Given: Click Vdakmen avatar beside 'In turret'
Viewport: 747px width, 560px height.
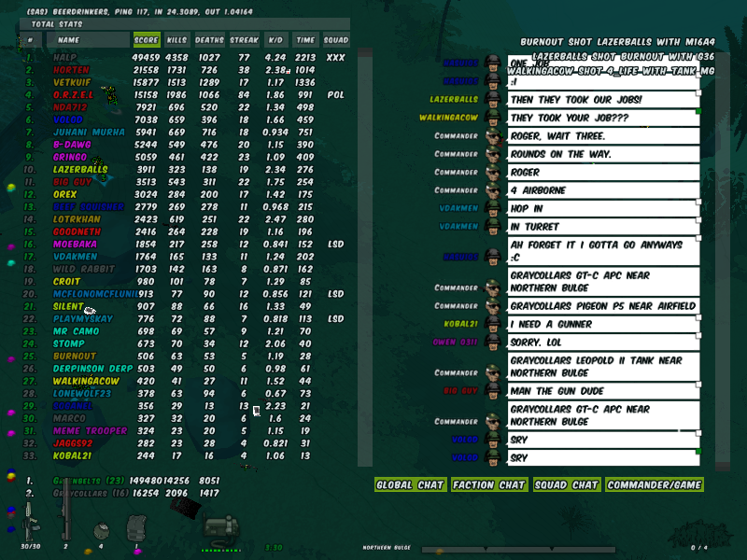Looking at the screenshot, I should (x=493, y=226).
